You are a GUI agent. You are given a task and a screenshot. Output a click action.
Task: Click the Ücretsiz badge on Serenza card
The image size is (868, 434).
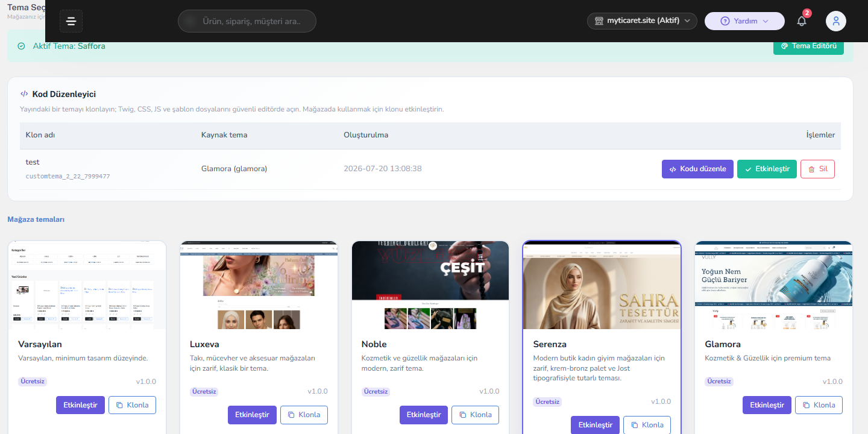tap(547, 401)
